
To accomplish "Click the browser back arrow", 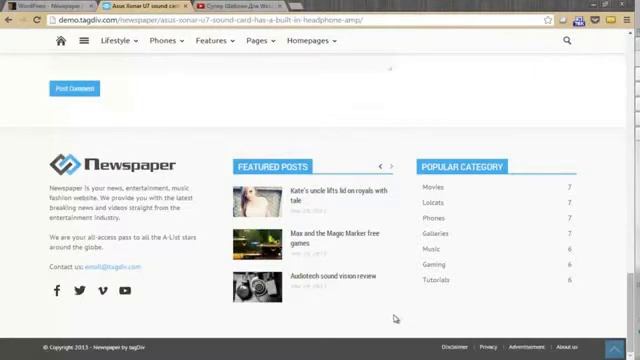I will click(x=9, y=20).
